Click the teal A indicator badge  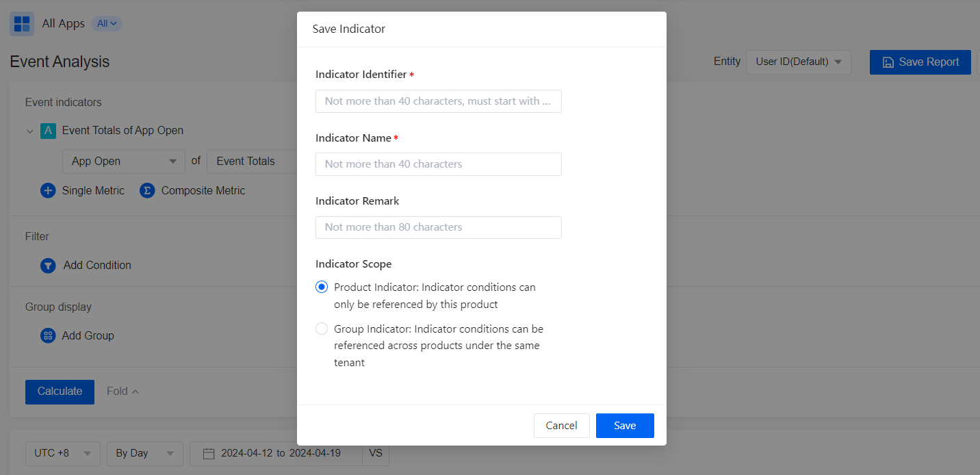click(48, 131)
